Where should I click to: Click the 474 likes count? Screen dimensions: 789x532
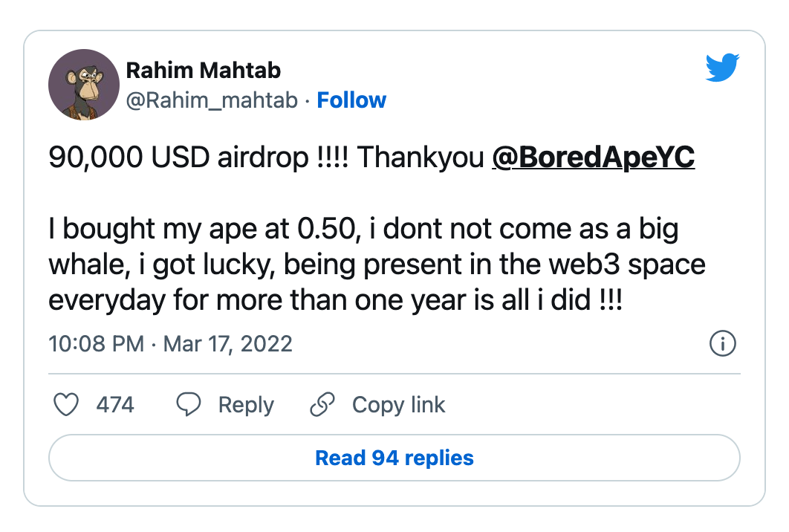(115, 405)
